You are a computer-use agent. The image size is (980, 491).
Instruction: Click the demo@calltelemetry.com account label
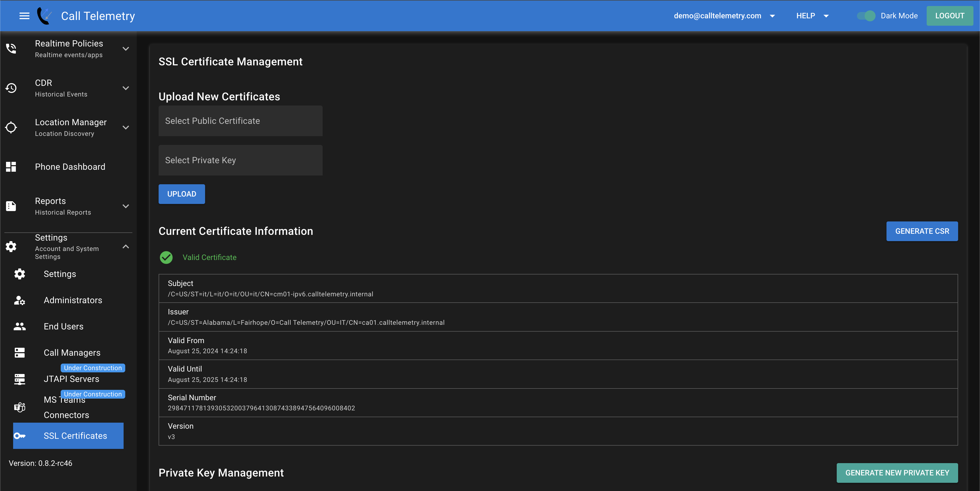point(717,16)
